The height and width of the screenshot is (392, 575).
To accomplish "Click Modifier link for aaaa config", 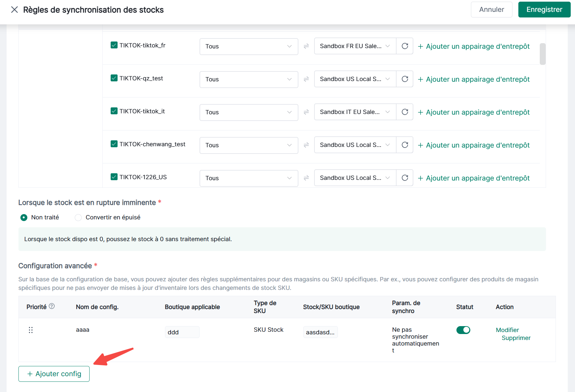I will pyautogui.click(x=507, y=330).
